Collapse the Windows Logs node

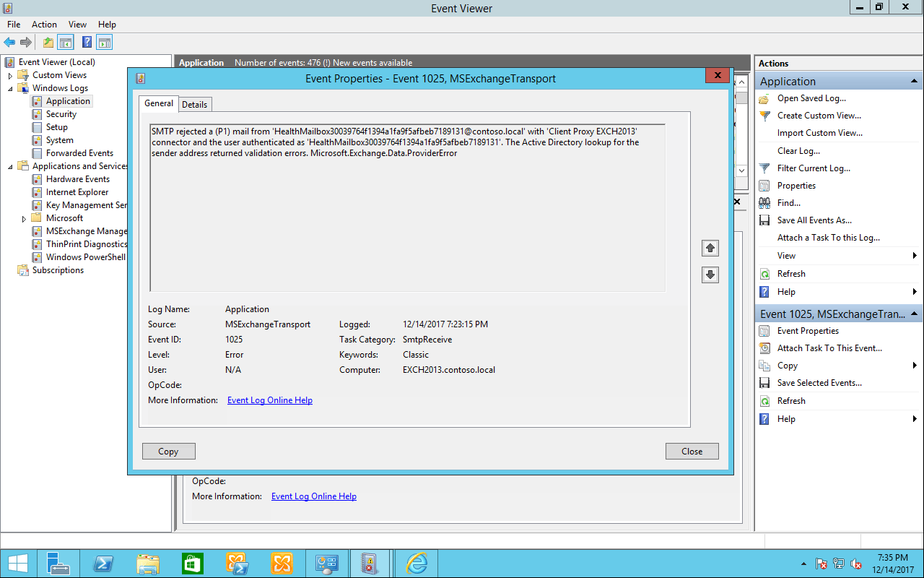10,88
